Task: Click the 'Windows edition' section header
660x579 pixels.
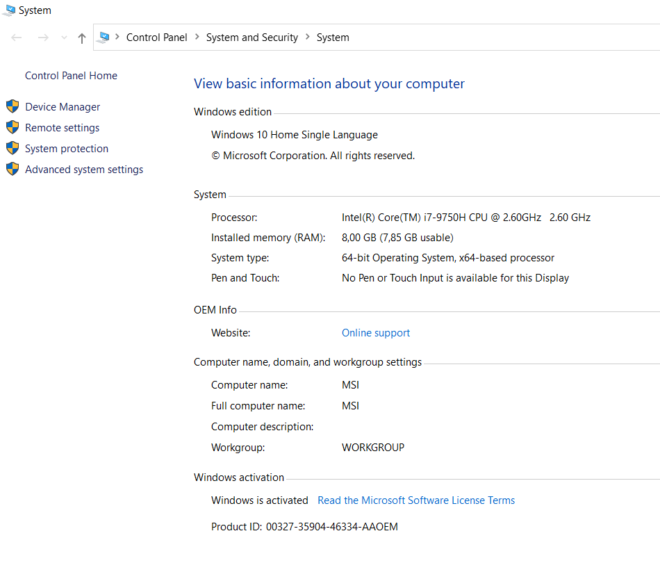Action: tap(232, 112)
